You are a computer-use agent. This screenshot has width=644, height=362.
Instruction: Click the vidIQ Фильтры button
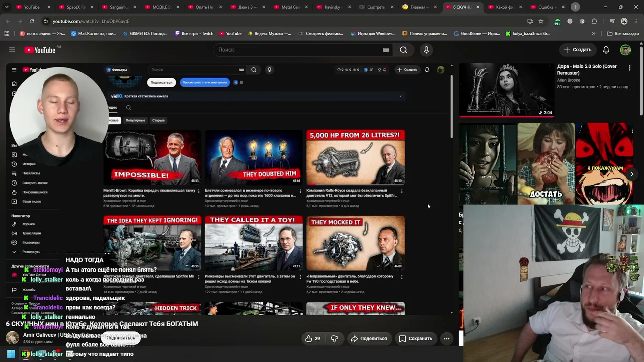pos(116,70)
